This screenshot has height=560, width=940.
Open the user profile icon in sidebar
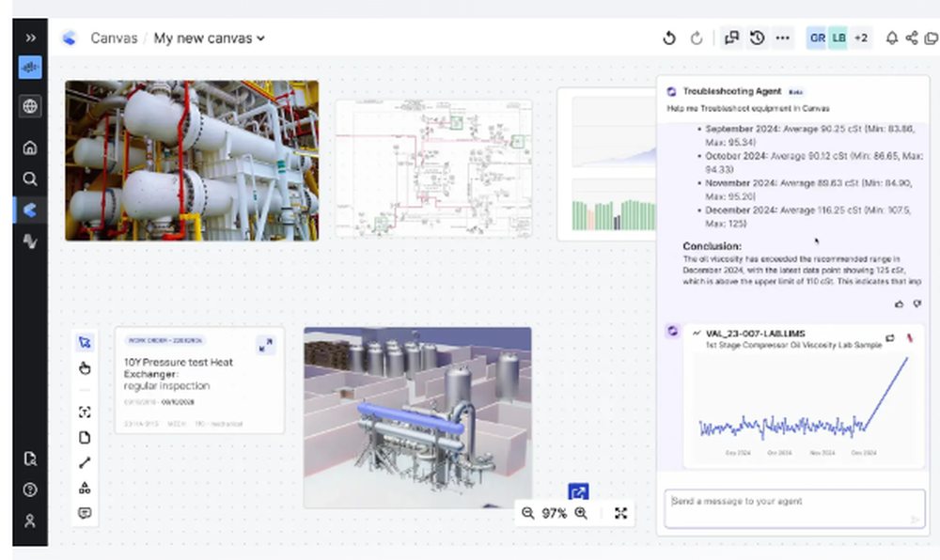pos(30,521)
